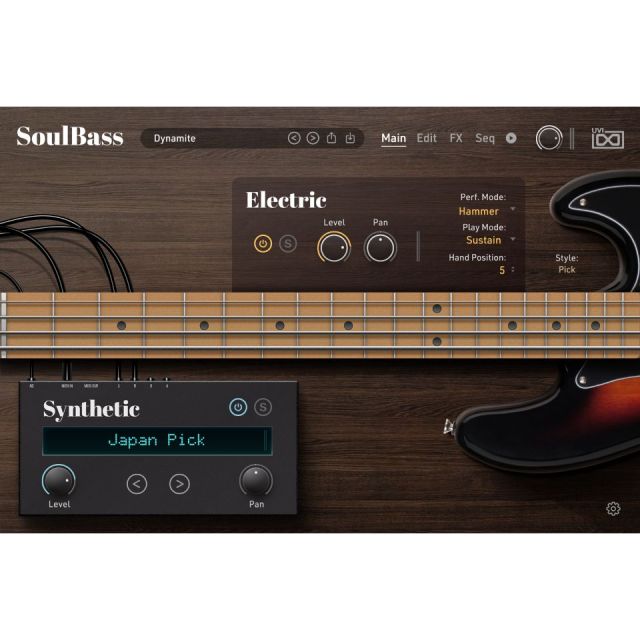
Task: Adjust the Synthetic Pan knob
Action: (256, 481)
